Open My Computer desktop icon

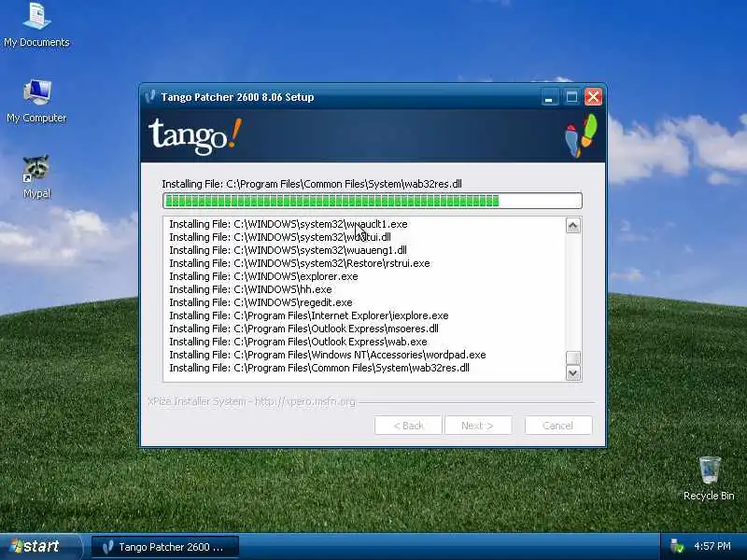pyautogui.click(x=36, y=101)
